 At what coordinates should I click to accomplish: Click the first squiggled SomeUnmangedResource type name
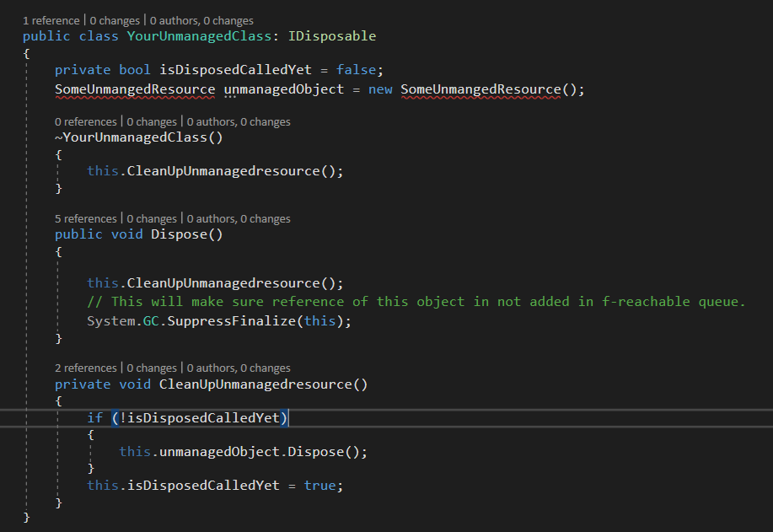pos(135,89)
